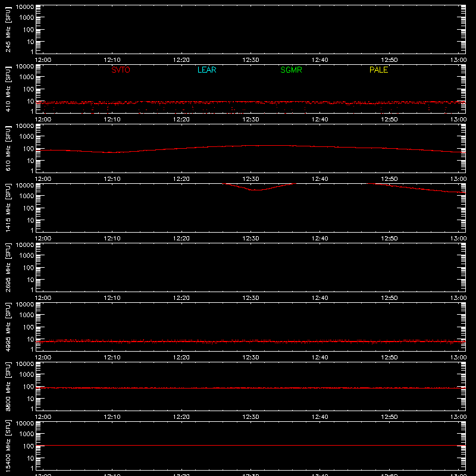Viewport: 476px width, 476px height.
Task: Click 12:00 under the 4995 MHz panel
Action: (x=43, y=358)
